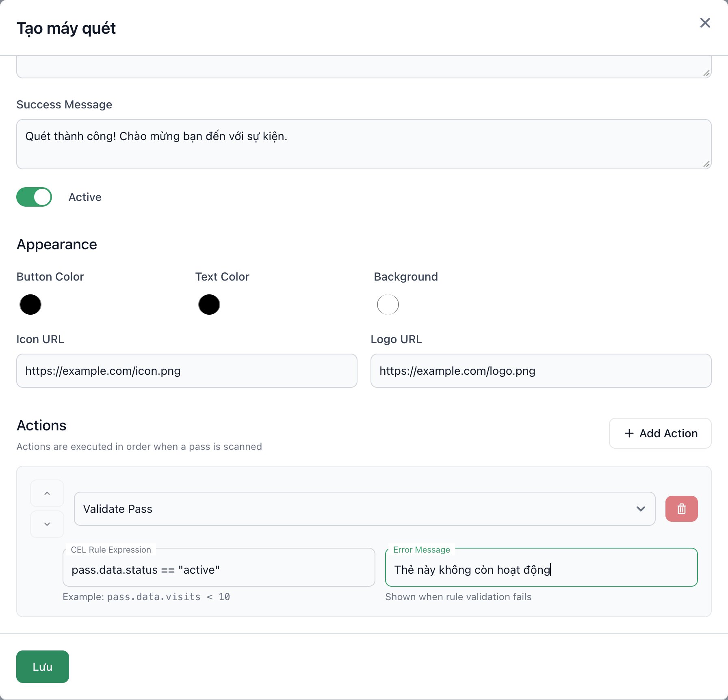Pick the Button Color swatch
Viewport: 728px width, 700px height.
[30, 305]
